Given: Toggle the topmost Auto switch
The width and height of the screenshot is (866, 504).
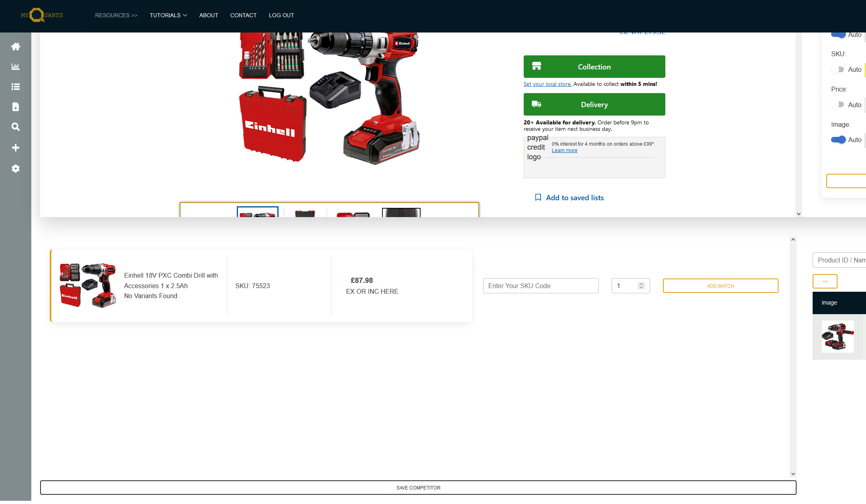Looking at the screenshot, I should [838, 35].
